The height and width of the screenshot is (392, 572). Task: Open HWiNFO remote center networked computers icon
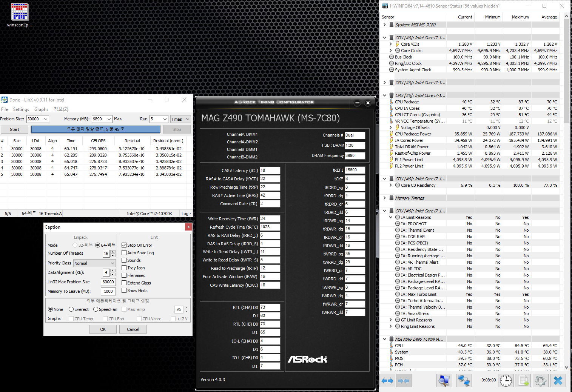(464, 380)
